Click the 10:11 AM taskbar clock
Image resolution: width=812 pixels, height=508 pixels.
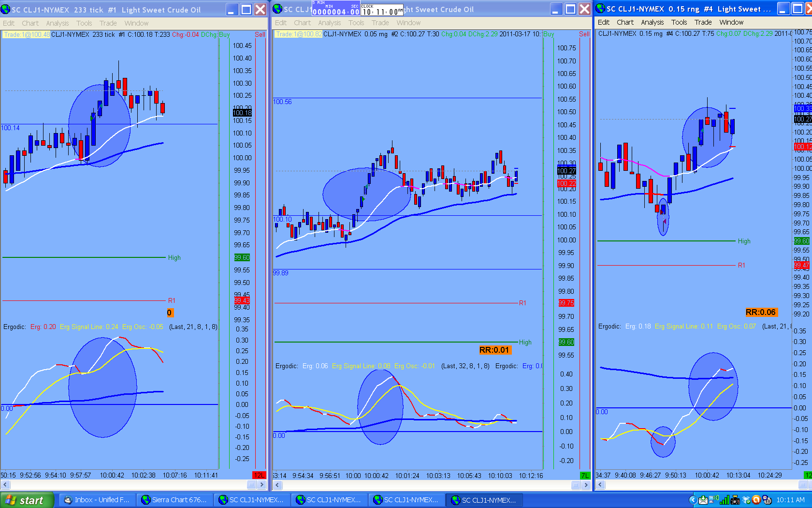pos(790,500)
